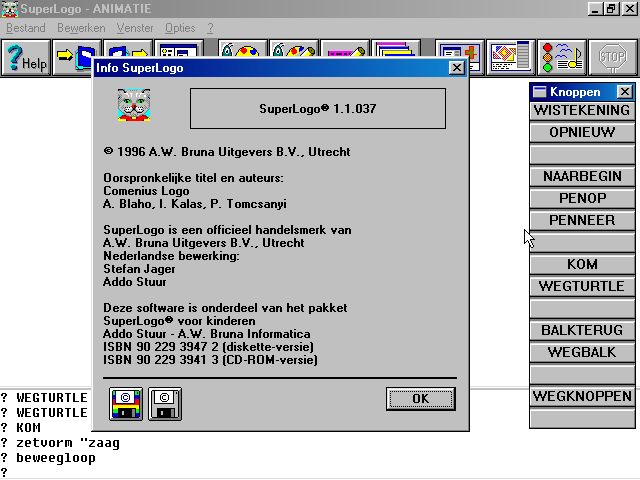Click the NAARBEGIN button
The height and width of the screenshot is (480, 640).
[582, 176]
